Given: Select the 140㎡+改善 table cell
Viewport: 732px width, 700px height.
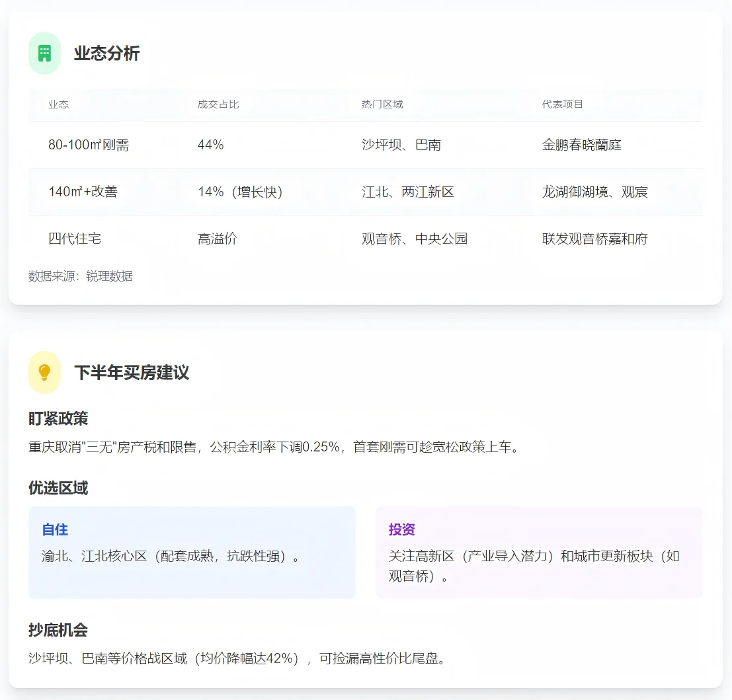Looking at the screenshot, I should pos(83,191).
